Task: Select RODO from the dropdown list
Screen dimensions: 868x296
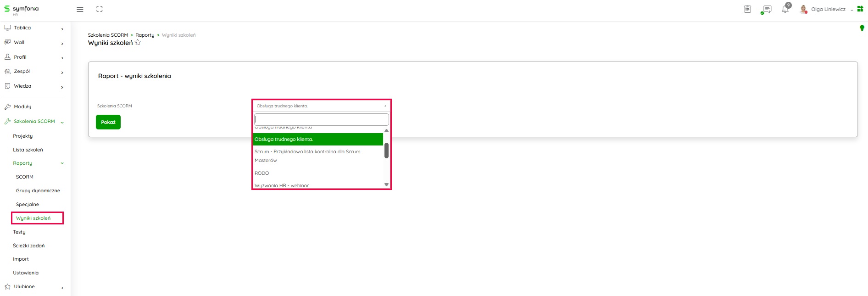Action: click(262, 173)
